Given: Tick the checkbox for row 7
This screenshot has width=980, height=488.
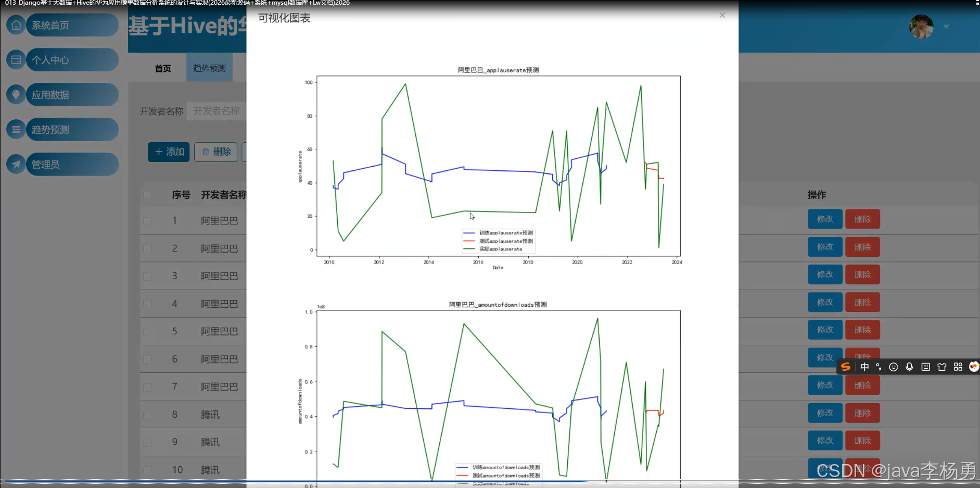Looking at the screenshot, I should coord(147,387).
